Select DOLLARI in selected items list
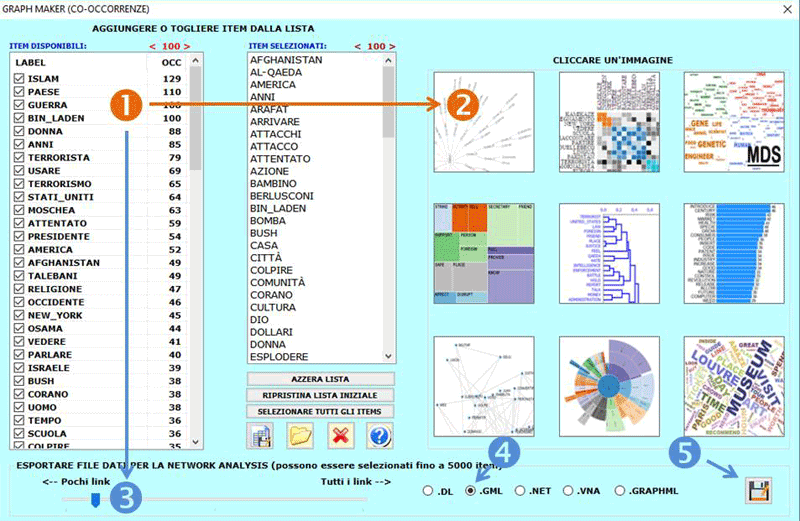 (271, 332)
